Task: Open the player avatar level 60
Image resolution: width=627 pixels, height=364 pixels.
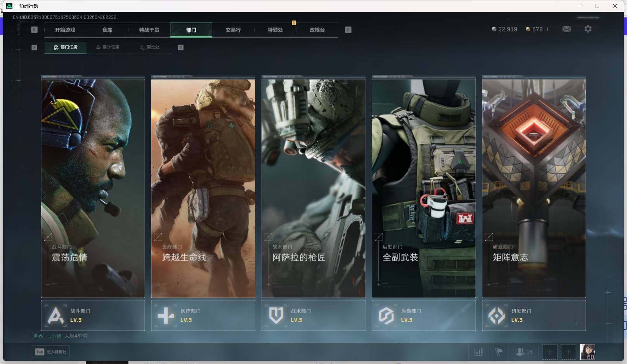Action: (x=587, y=352)
